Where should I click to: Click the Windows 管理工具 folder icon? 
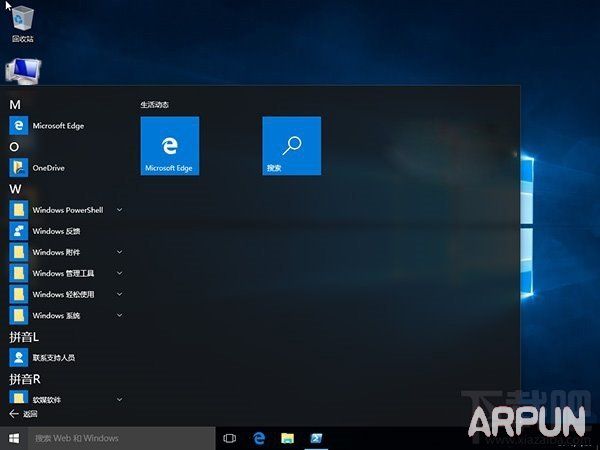coord(19,273)
